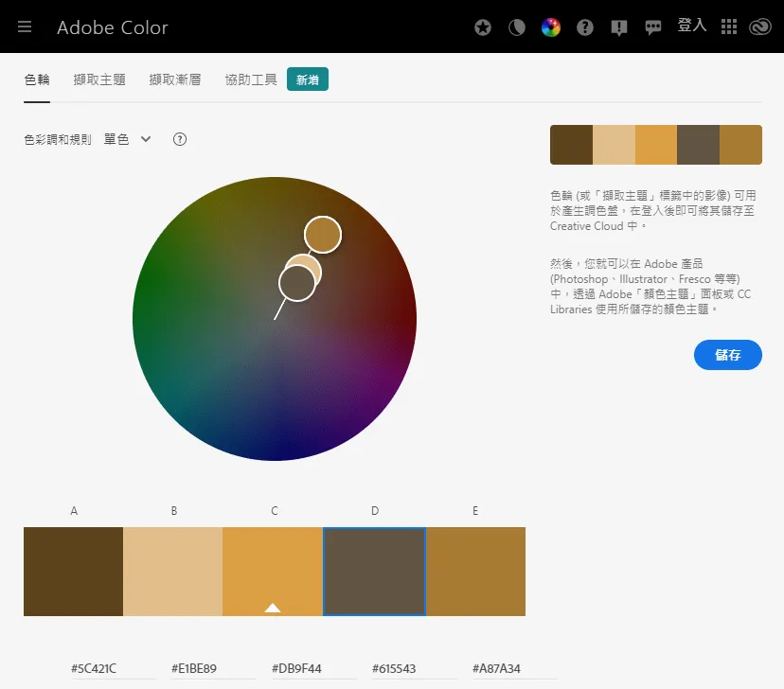Image resolution: width=784 pixels, height=689 pixels.
Task: Edit hex field #5C421C
Action: 113,668
